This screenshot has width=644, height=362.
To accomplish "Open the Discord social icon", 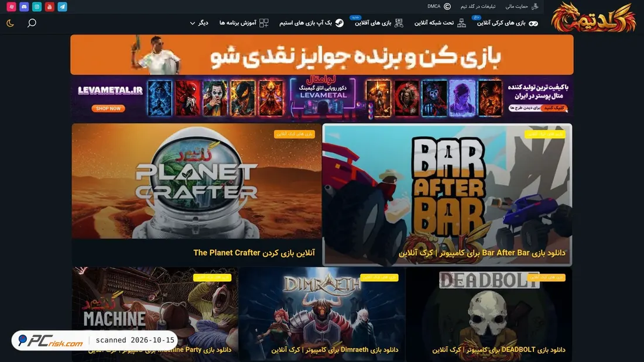I will point(24,6).
